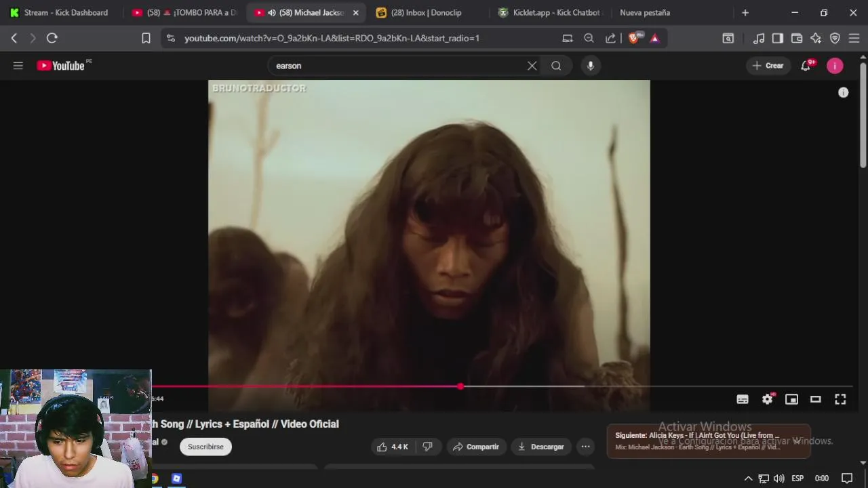Click the Compartir button
This screenshot has height=488, width=868.
tap(476, 447)
